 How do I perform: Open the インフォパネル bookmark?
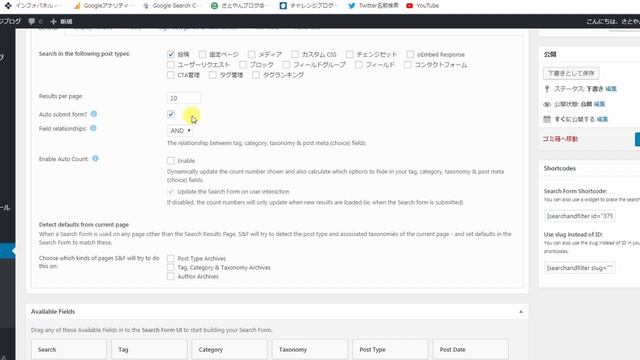[x=33, y=6]
